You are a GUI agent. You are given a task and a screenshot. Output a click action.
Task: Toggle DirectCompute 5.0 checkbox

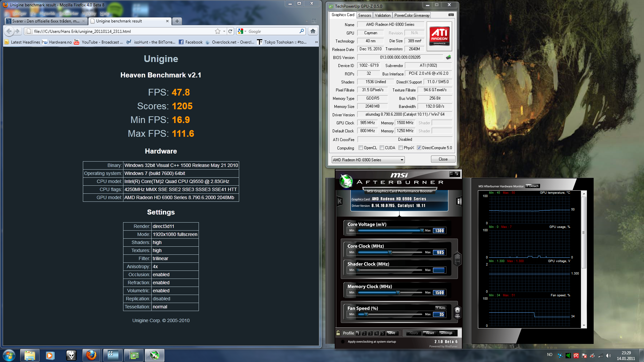pyautogui.click(x=419, y=148)
